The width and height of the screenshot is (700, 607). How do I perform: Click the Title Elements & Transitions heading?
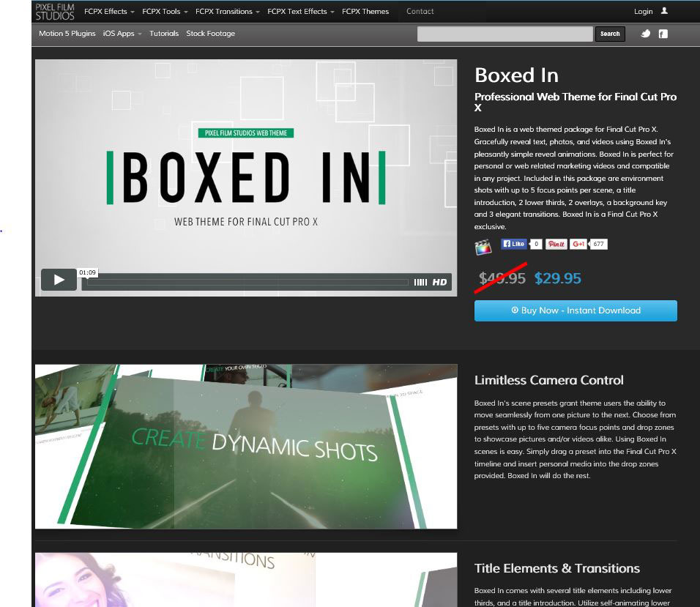pyautogui.click(x=556, y=568)
